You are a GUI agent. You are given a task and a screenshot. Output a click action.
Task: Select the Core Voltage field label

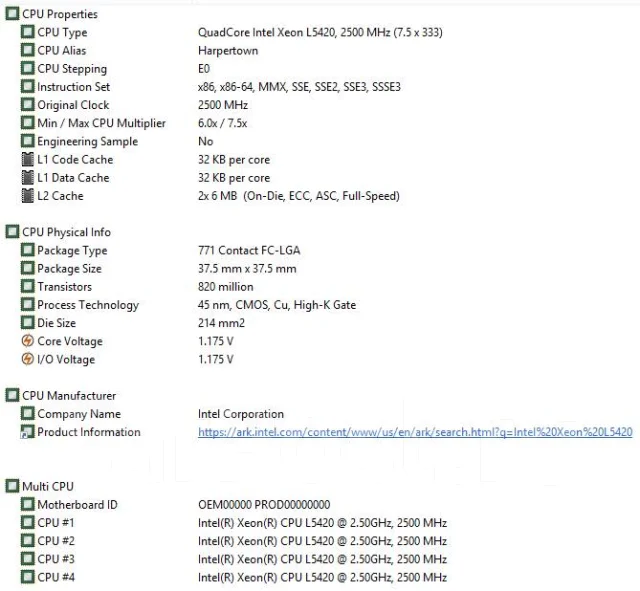point(70,342)
